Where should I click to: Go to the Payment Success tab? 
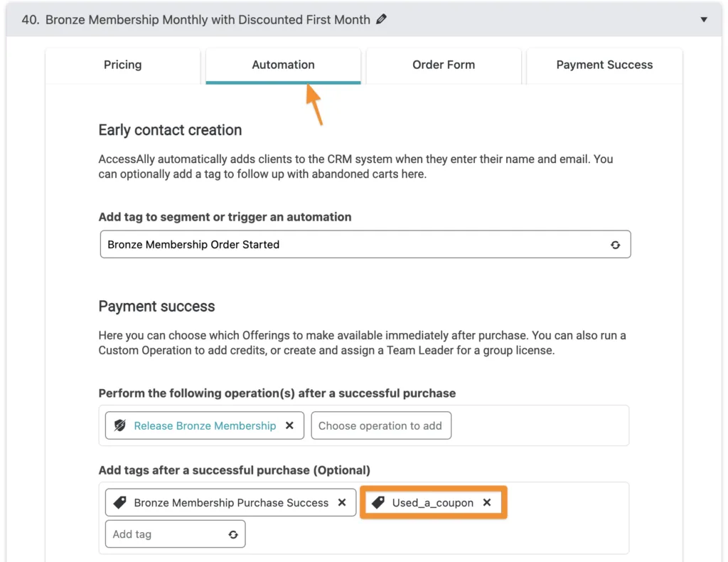click(x=604, y=65)
